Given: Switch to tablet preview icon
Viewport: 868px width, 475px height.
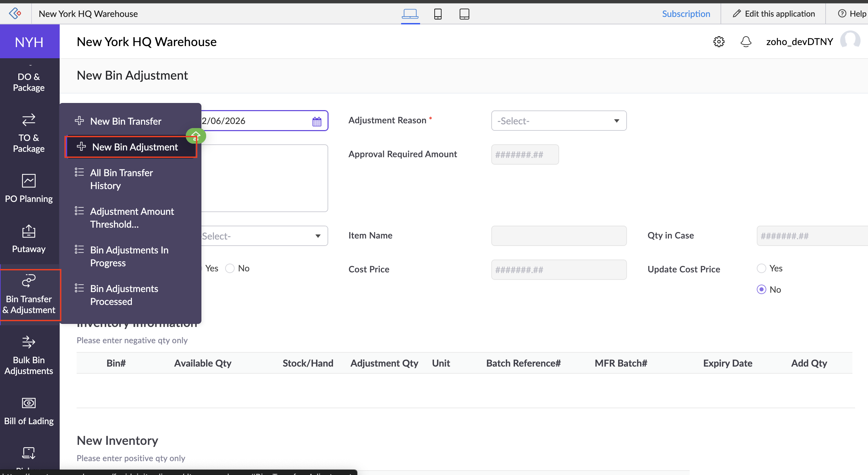Looking at the screenshot, I should 464,14.
